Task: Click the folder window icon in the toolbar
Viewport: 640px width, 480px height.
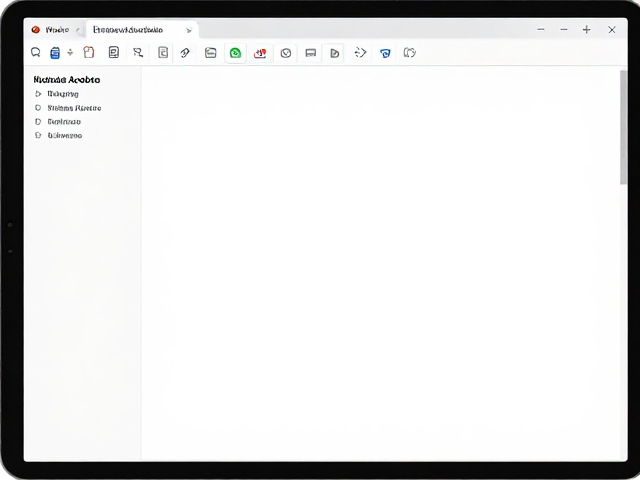Action: (x=210, y=52)
